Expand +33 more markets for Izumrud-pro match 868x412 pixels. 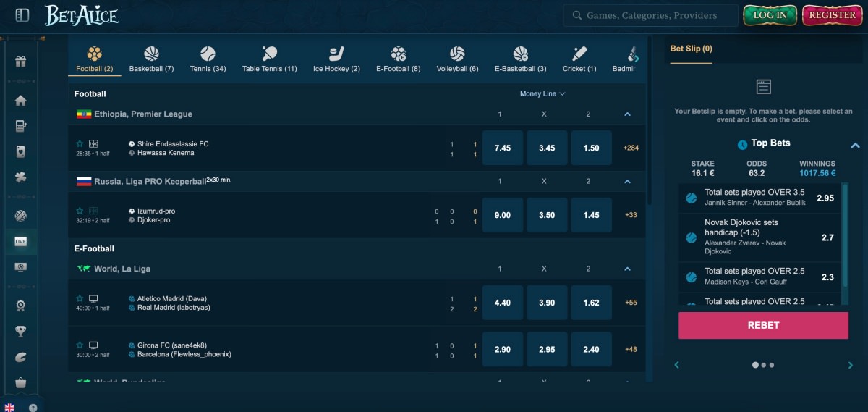point(631,215)
